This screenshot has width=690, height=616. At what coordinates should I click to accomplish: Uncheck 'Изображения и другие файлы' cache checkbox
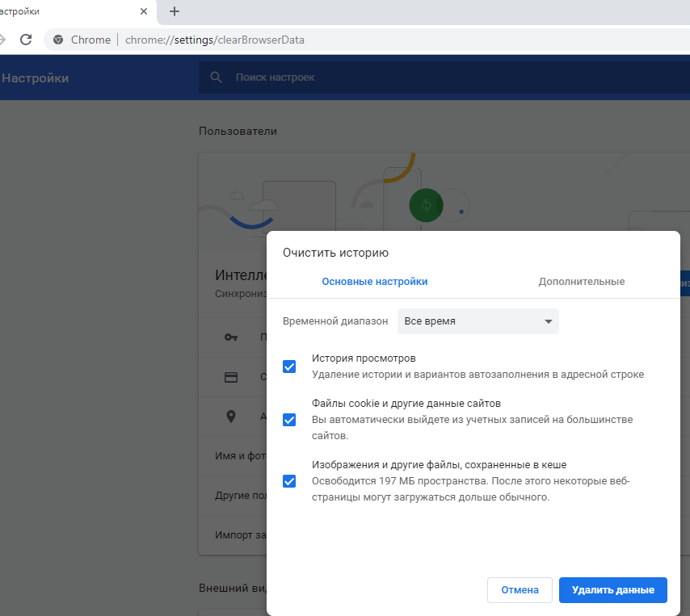click(289, 481)
